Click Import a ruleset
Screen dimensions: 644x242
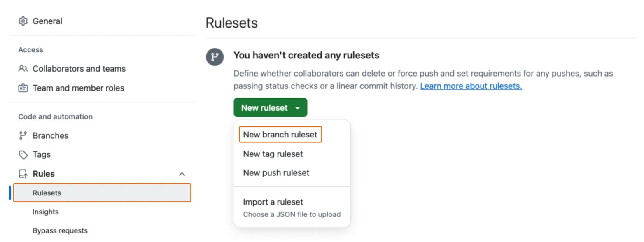pyautogui.click(x=273, y=202)
